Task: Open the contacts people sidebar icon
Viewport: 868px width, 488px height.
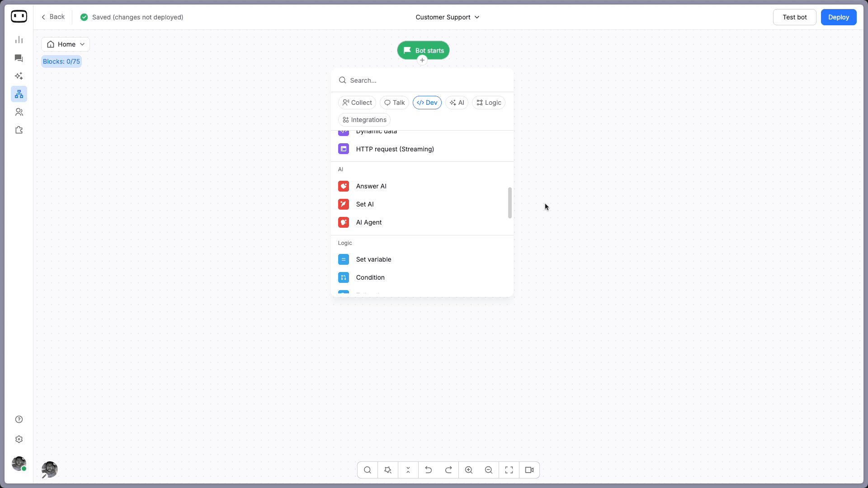Action: tap(19, 112)
